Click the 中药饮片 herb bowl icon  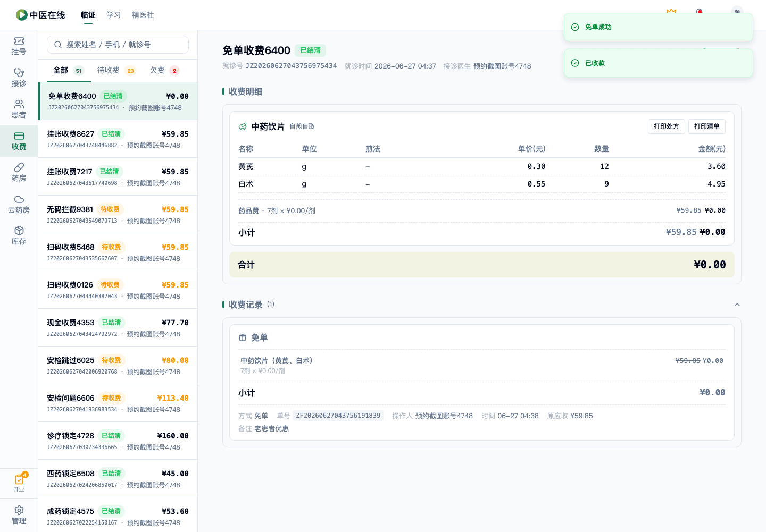[243, 126]
